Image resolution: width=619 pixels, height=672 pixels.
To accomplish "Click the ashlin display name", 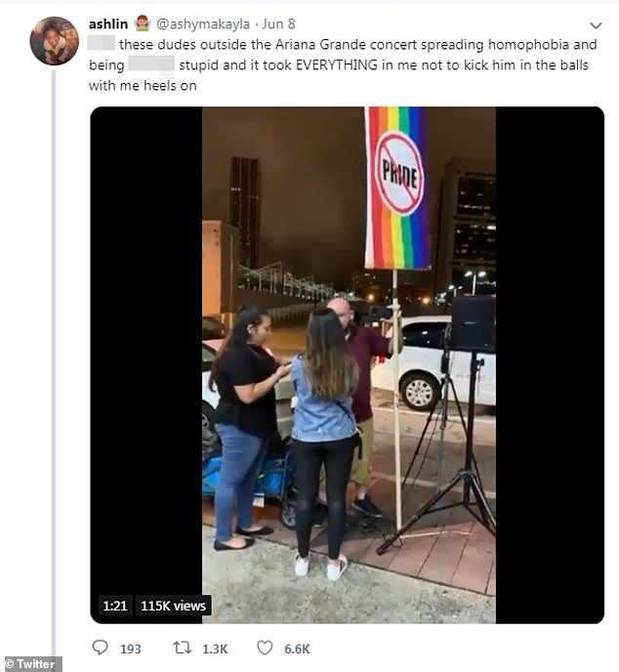I will point(108,24).
